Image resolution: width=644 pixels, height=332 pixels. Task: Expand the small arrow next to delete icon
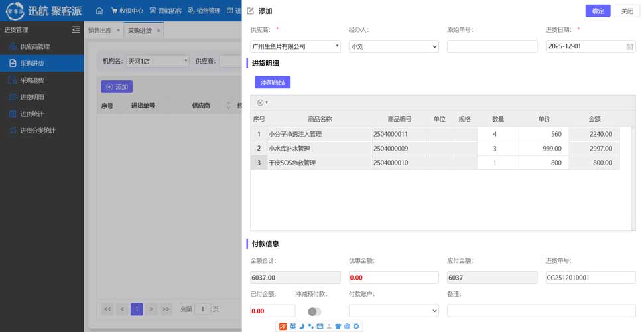[267, 102]
